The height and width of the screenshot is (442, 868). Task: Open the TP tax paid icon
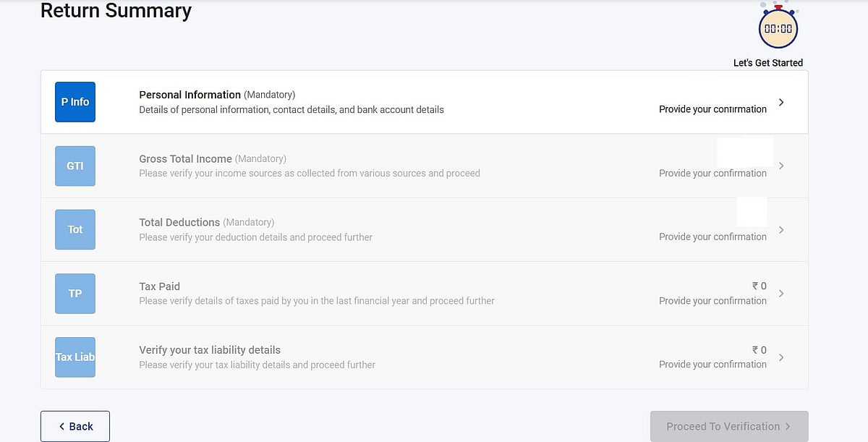[x=75, y=293]
